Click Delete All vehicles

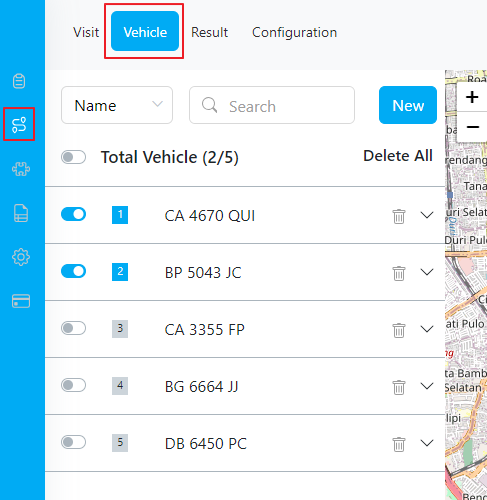tap(398, 156)
